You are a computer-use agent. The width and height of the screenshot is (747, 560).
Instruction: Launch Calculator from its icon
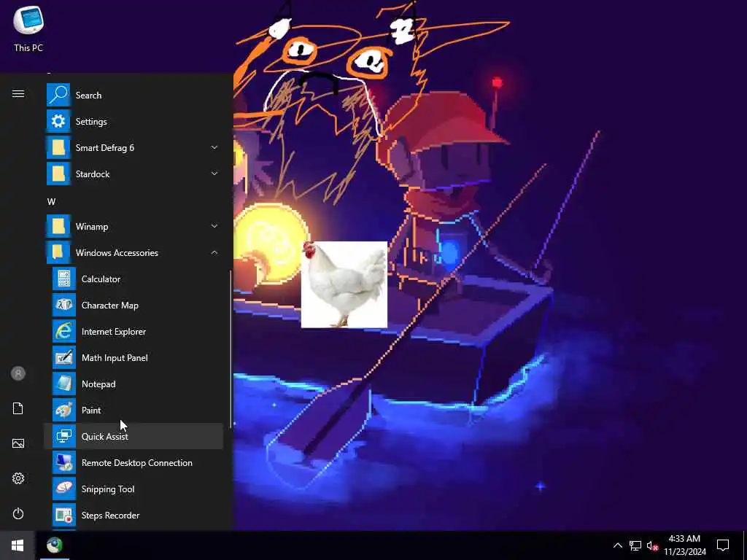pyautogui.click(x=64, y=279)
